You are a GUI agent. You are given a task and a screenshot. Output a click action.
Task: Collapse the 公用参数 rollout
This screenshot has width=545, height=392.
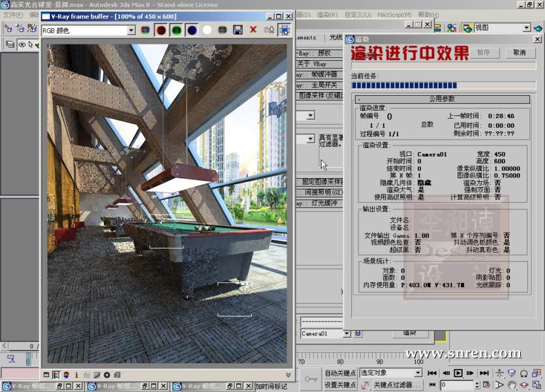pyautogui.click(x=442, y=99)
